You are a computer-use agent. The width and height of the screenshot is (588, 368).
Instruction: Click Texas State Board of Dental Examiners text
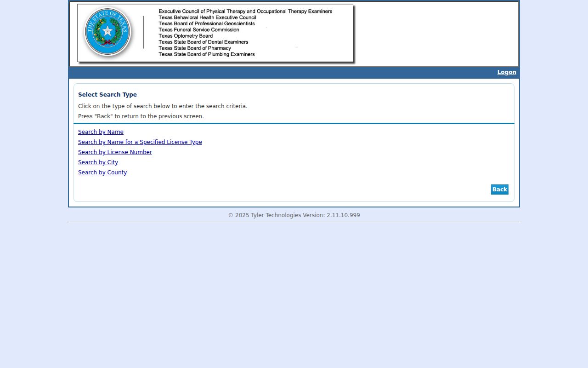[x=204, y=42]
